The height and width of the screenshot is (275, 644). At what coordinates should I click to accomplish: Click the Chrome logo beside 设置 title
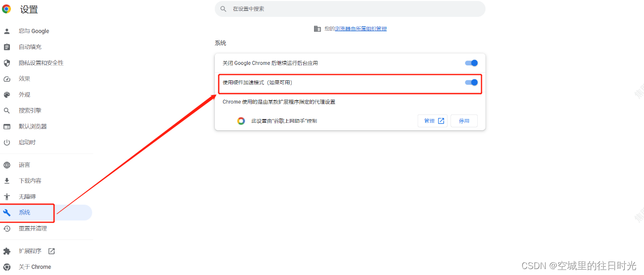tap(6, 9)
